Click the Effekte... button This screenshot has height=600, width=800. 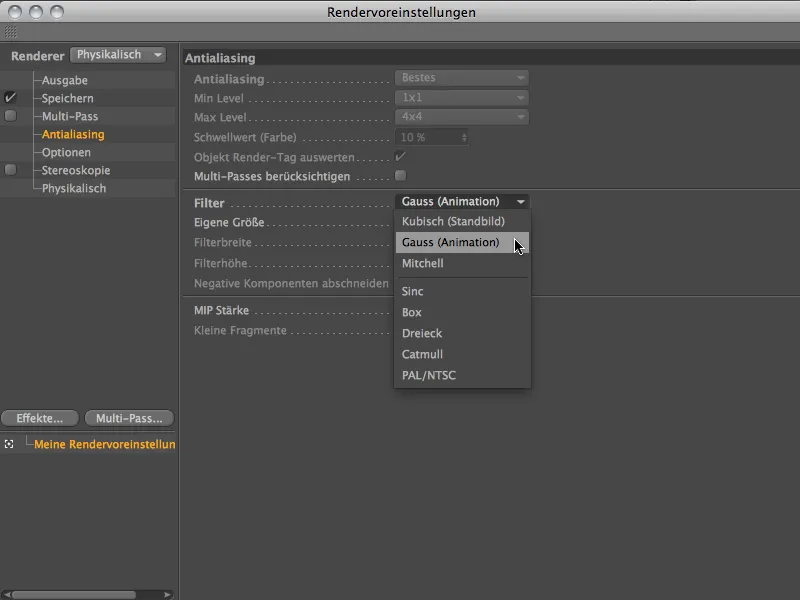(39, 418)
